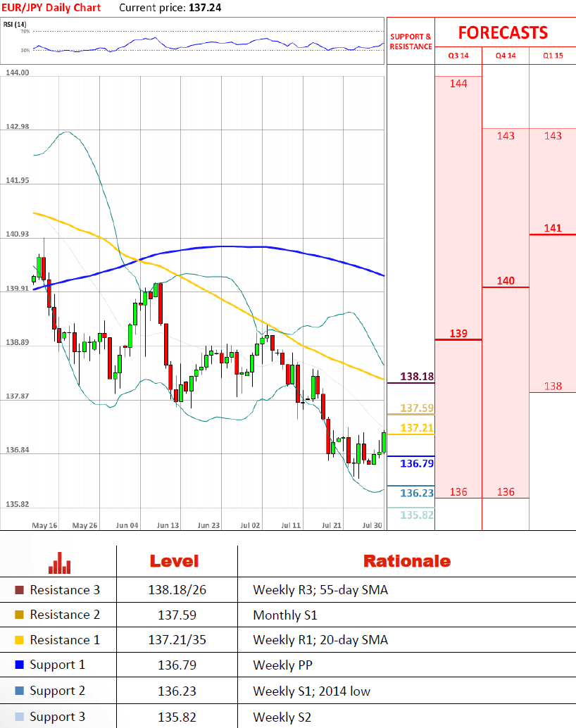Click the current price value 137.24
The width and height of the screenshot is (576, 728).
pyautogui.click(x=205, y=8)
